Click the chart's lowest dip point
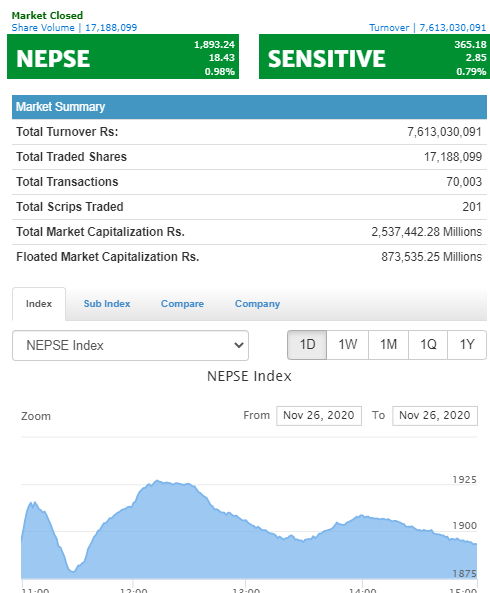 tap(72, 571)
